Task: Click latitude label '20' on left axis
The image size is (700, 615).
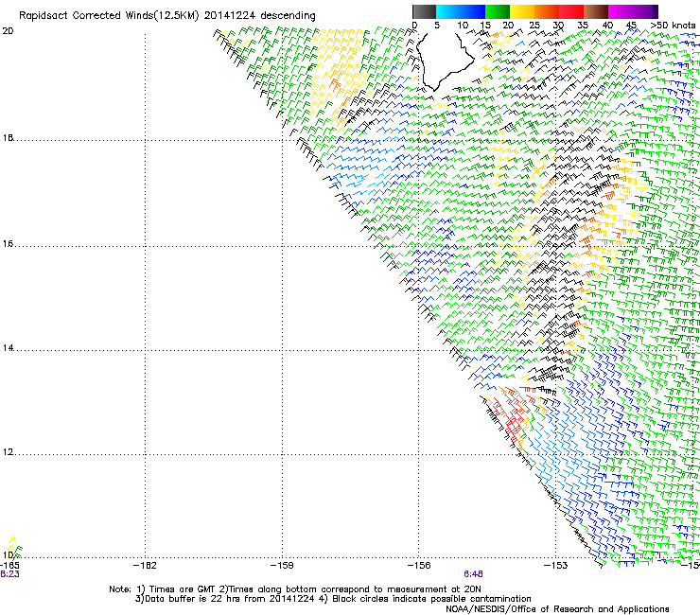Action: tap(8, 31)
